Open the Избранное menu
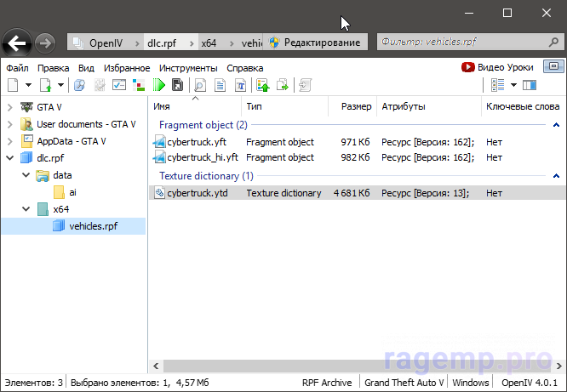Image resolution: width=567 pixels, height=392 pixels. [127, 68]
